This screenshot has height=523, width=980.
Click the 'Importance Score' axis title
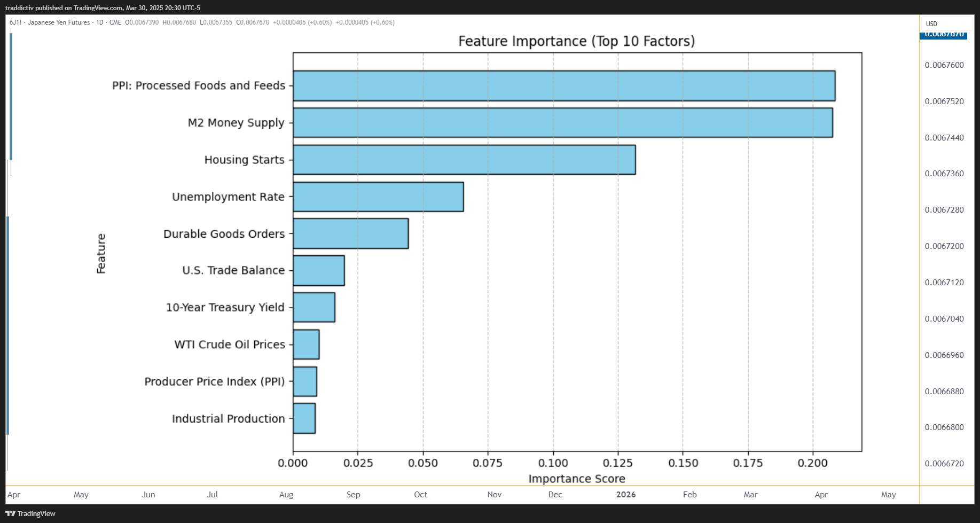pyautogui.click(x=577, y=479)
